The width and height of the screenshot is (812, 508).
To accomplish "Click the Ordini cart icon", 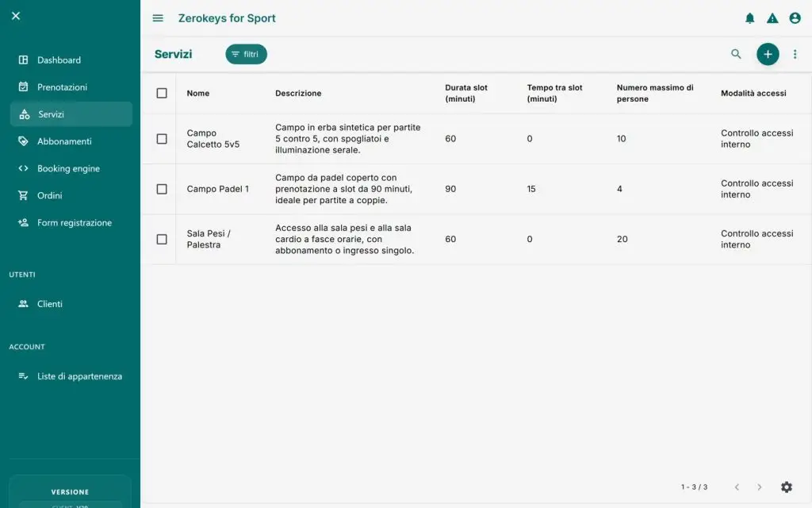I will (23, 195).
